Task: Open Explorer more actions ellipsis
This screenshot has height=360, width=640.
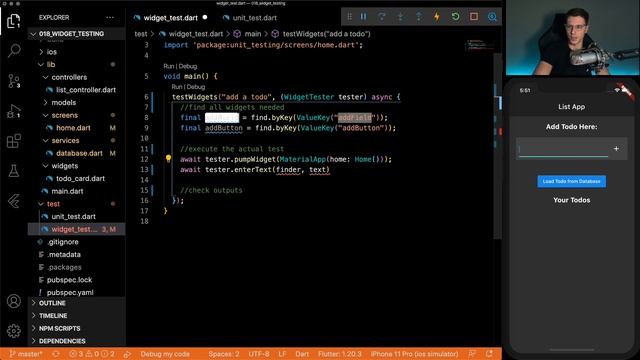Action: tap(110, 18)
